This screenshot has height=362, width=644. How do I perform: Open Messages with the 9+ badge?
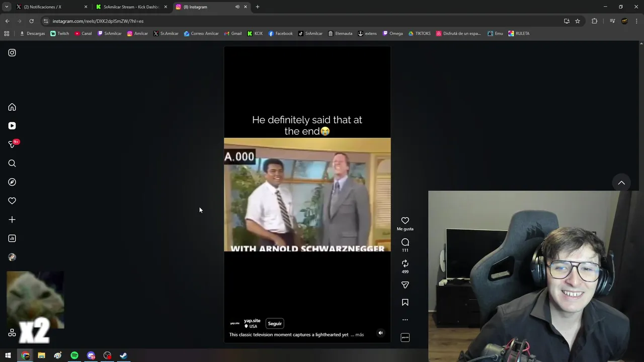pyautogui.click(x=13, y=144)
